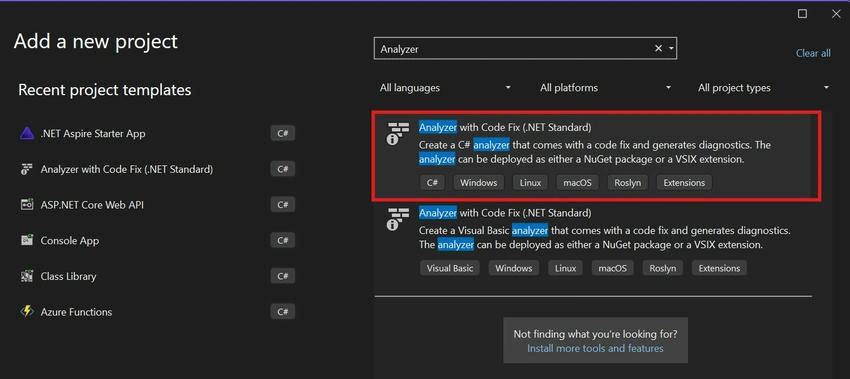Click the .NET Aspire Starter App icon
The image size is (850, 379).
click(x=27, y=133)
